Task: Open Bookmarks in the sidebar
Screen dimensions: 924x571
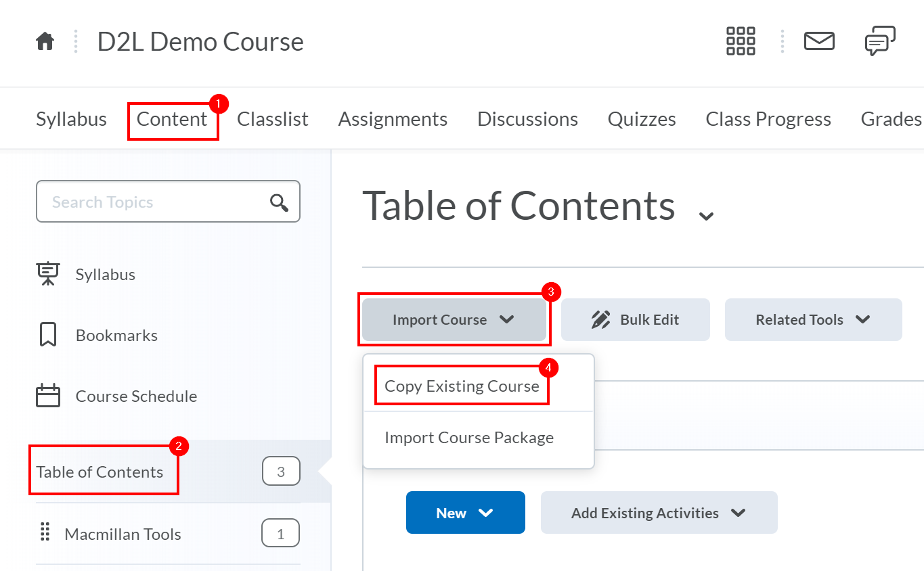Action: pyautogui.click(x=116, y=336)
